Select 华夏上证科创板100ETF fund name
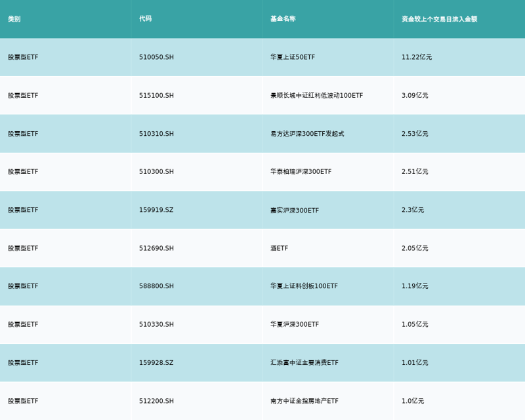The height and width of the screenshot is (420, 525). (304, 286)
